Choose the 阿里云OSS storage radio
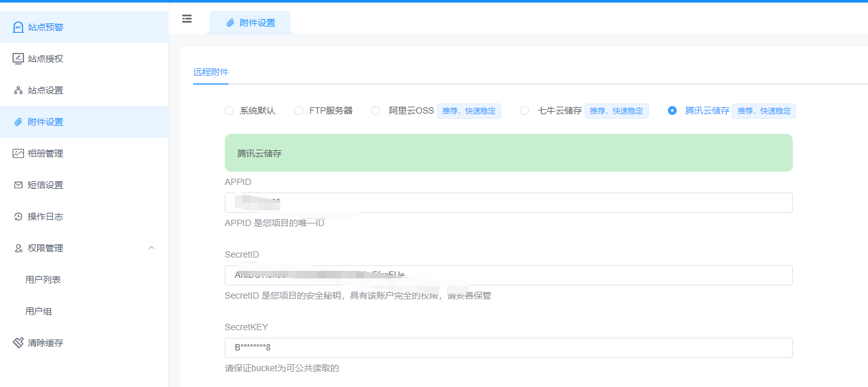This screenshot has width=868, height=387. (x=376, y=110)
